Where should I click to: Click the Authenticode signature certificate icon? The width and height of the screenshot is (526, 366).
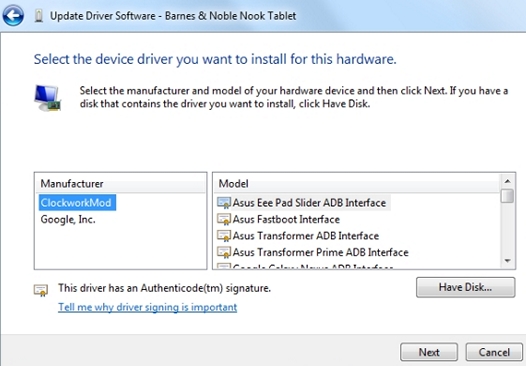click(41, 290)
